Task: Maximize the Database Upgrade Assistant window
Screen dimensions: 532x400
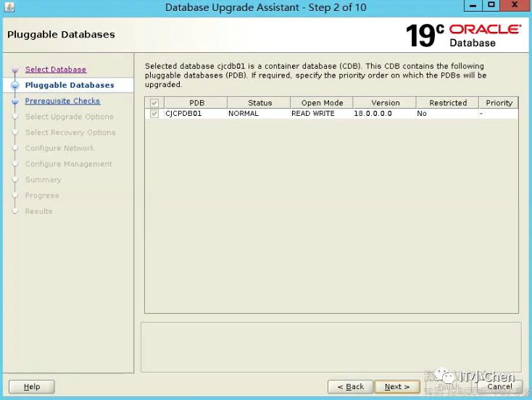Action: (491, 5)
